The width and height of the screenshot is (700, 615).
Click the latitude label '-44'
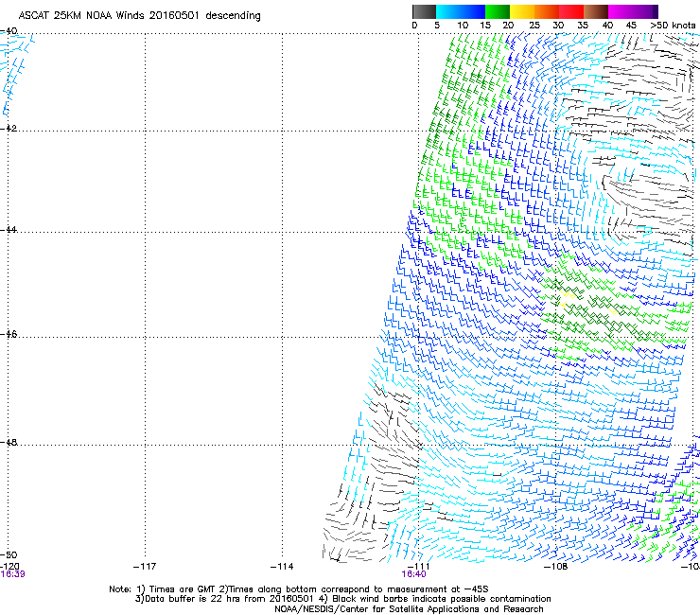tap(9, 230)
